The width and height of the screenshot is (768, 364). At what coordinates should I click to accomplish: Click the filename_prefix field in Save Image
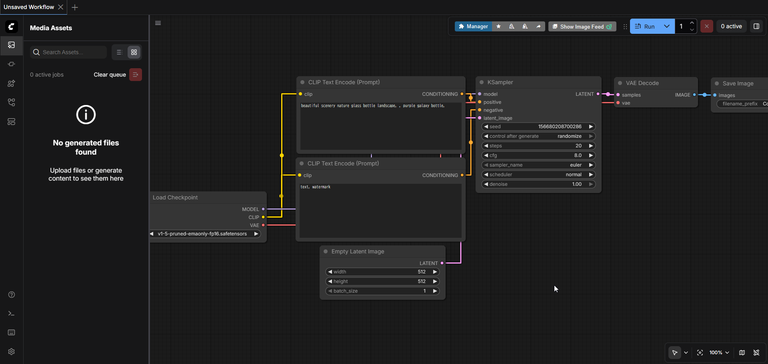(x=743, y=104)
